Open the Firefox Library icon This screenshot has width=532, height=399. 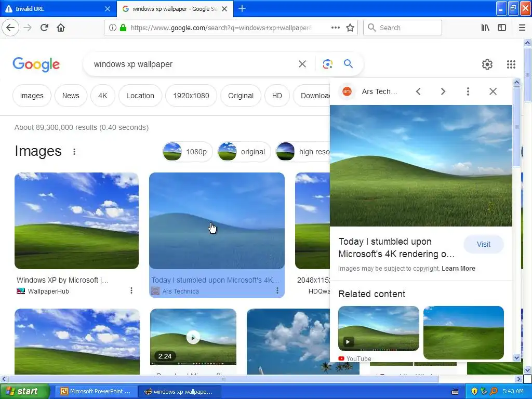[485, 28]
